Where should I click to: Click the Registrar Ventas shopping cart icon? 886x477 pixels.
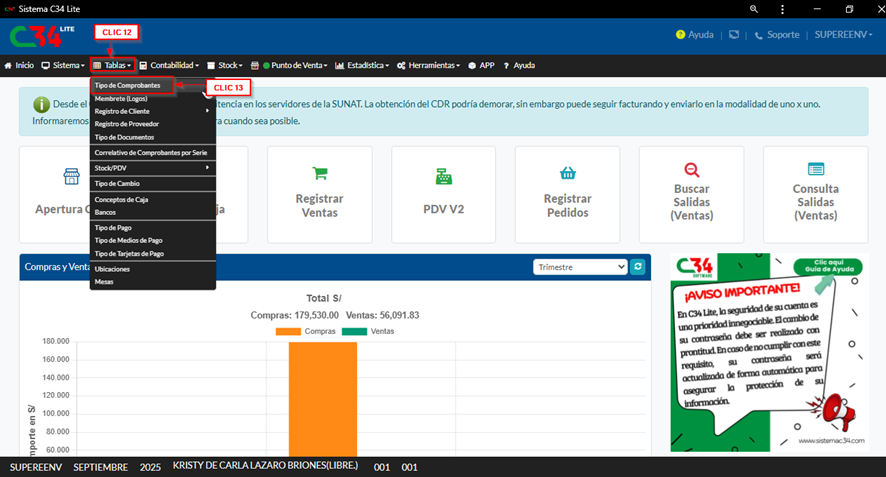click(x=320, y=173)
